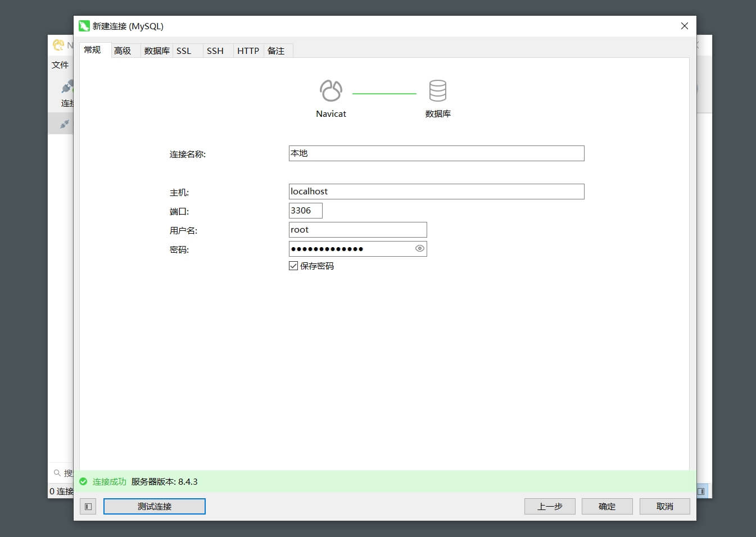
Task: Confirm with the 确定 button
Action: [x=607, y=506]
